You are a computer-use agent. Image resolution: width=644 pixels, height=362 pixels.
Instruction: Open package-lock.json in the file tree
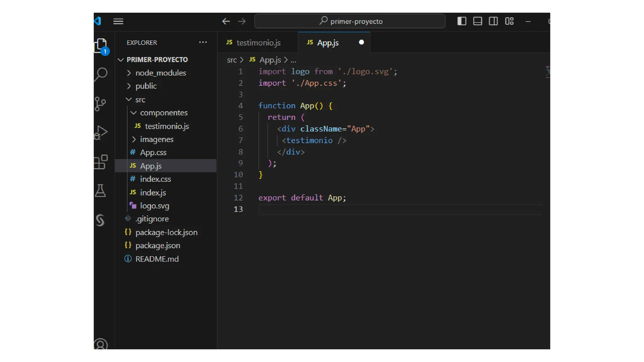pos(166,232)
